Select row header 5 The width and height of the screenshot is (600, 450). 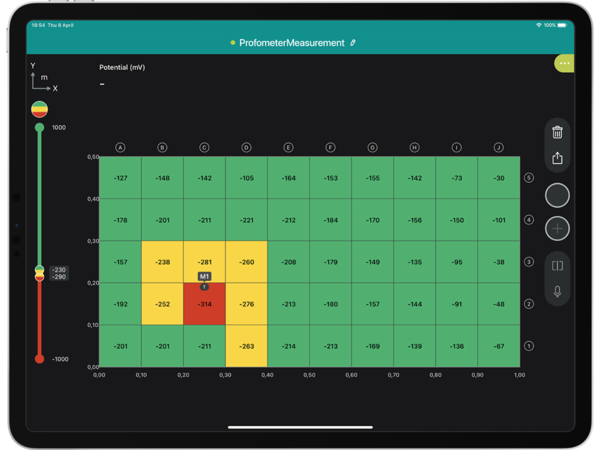click(x=529, y=178)
